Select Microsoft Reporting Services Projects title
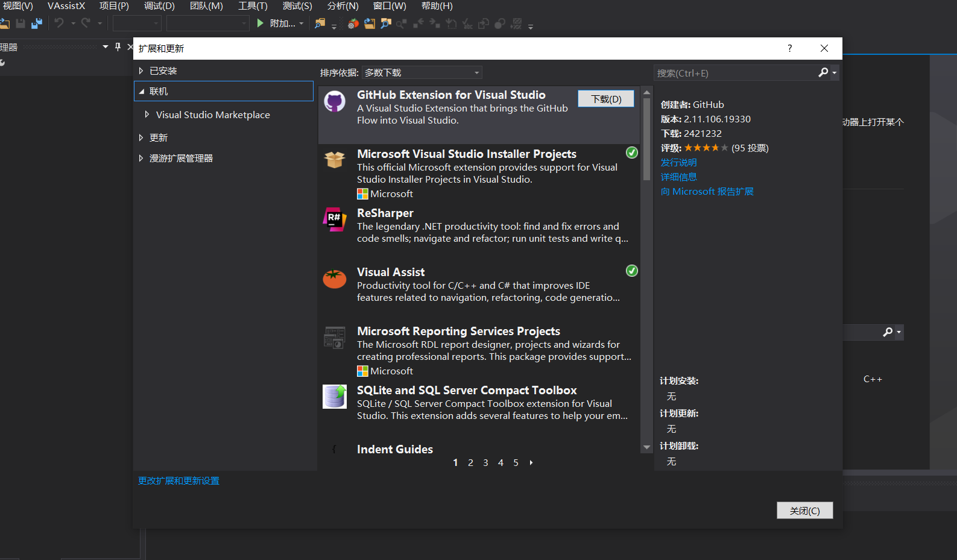 [x=458, y=331]
